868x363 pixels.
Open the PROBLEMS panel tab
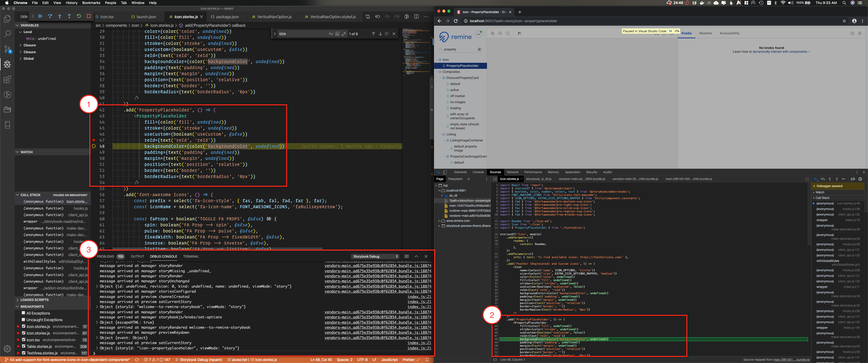(x=110, y=257)
